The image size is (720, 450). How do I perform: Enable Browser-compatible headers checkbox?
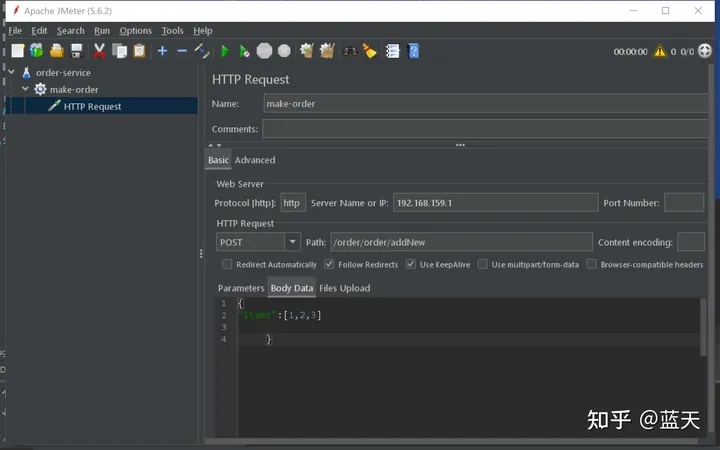coord(592,264)
